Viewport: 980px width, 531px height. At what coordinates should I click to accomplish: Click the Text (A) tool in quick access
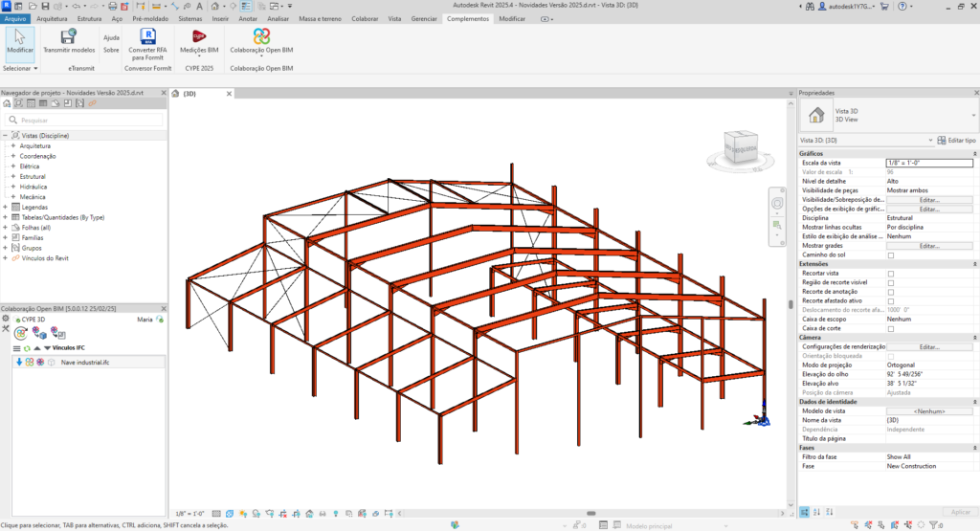tap(199, 6)
